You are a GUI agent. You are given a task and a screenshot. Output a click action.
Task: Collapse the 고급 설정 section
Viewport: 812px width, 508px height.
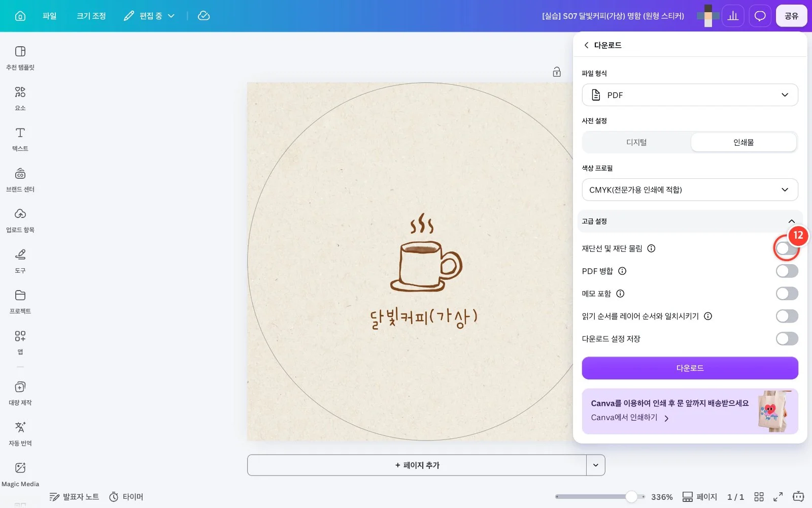click(x=690, y=221)
